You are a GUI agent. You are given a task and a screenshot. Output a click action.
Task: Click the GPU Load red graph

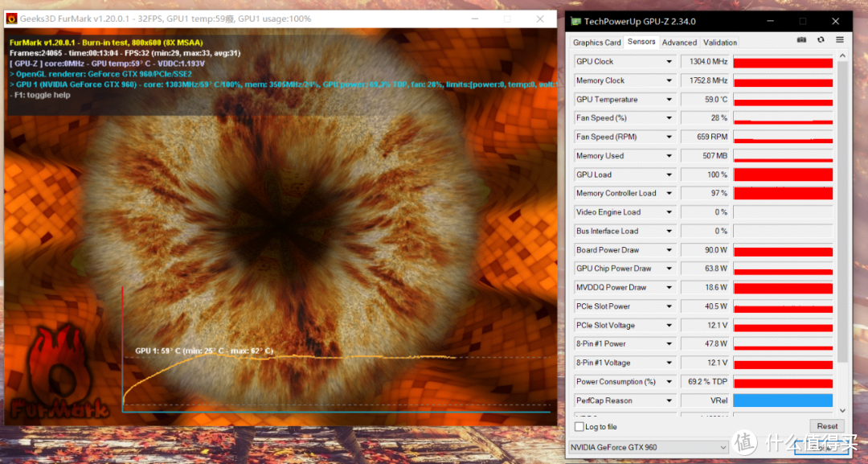click(783, 175)
